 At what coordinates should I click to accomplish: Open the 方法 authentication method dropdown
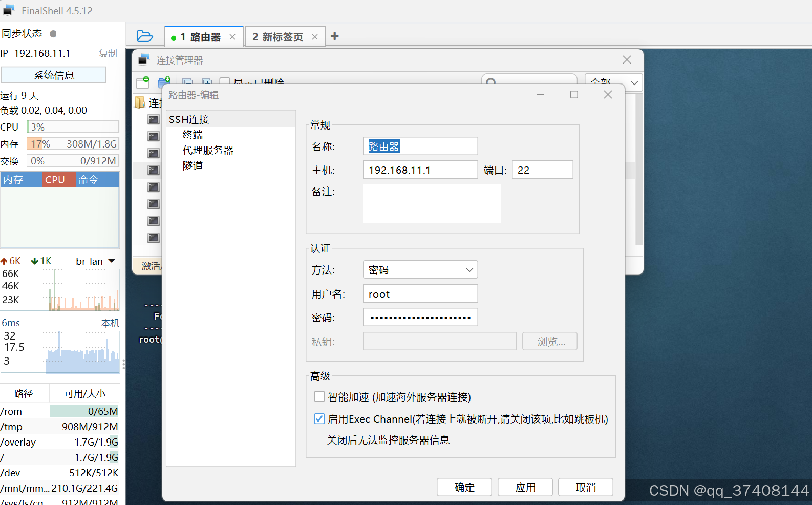(x=420, y=269)
